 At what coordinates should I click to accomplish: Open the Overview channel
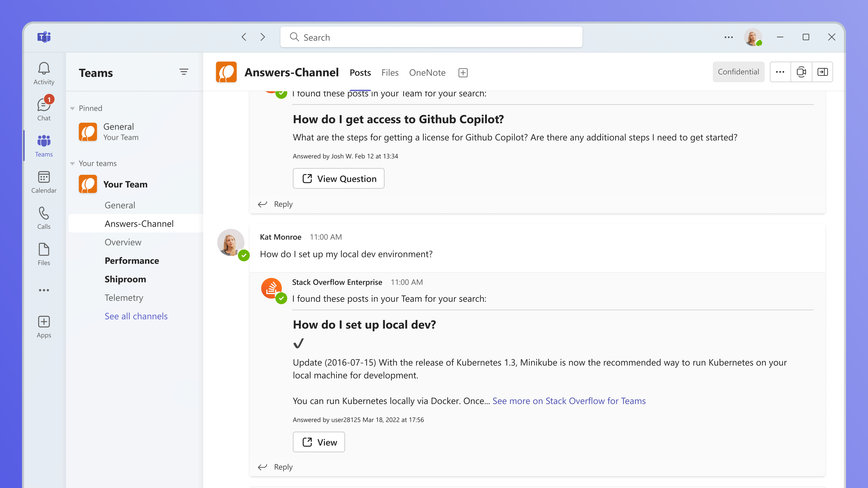(x=123, y=242)
